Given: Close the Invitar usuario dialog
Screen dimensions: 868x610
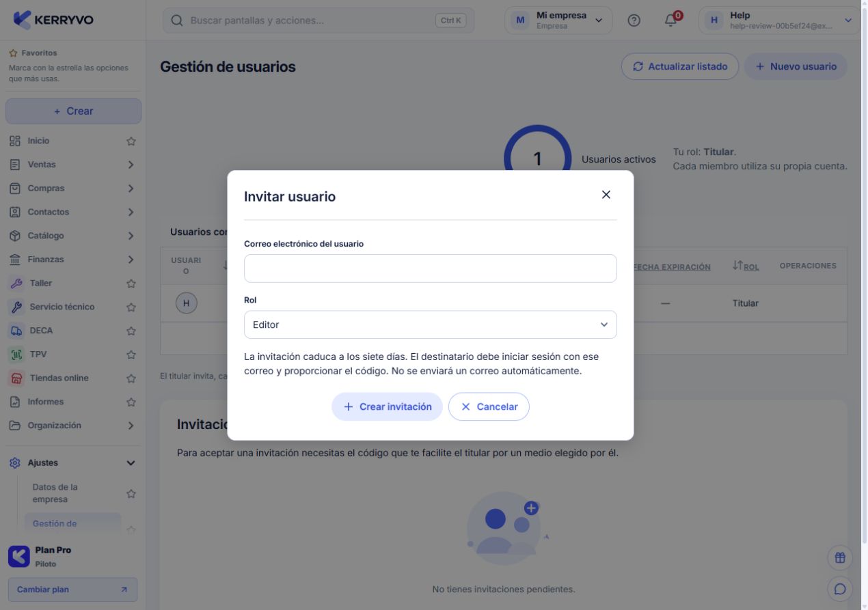Looking at the screenshot, I should coord(606,195).
